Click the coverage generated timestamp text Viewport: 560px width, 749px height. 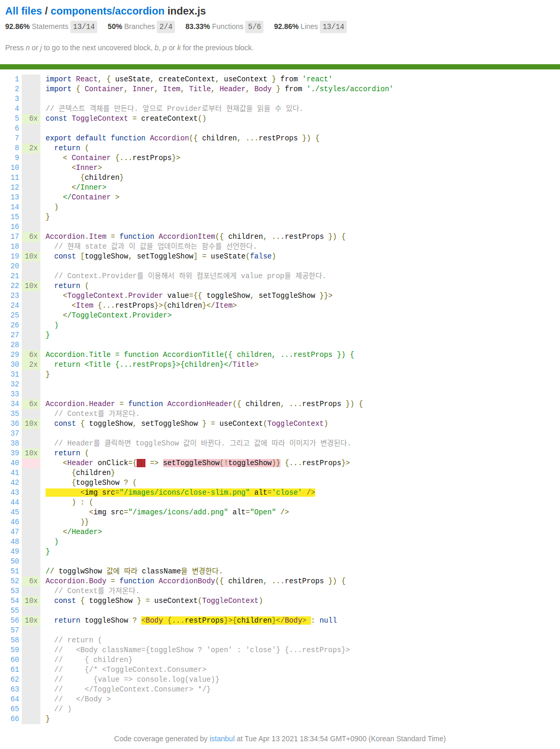(345, 739)
